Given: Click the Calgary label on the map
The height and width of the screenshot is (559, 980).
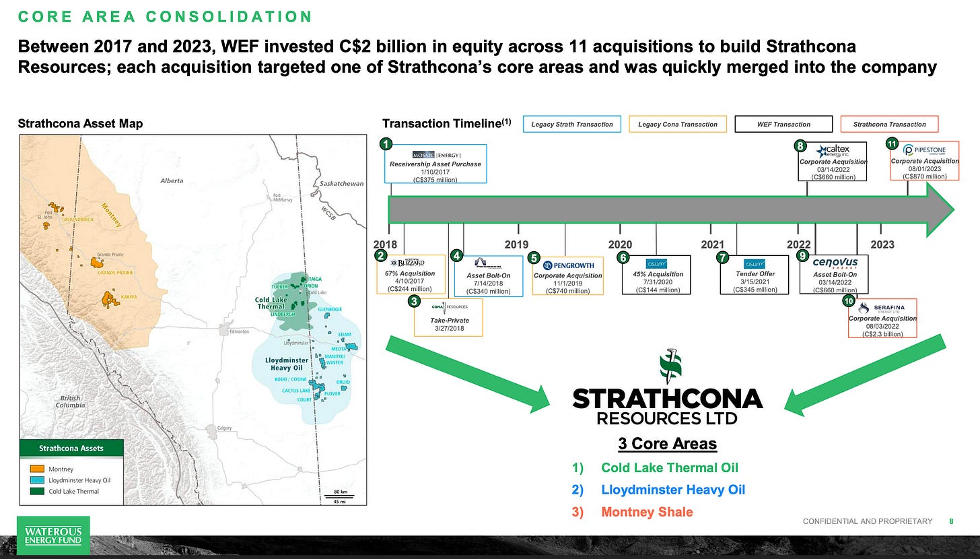Looking at the screenshot, I should 223,428.
